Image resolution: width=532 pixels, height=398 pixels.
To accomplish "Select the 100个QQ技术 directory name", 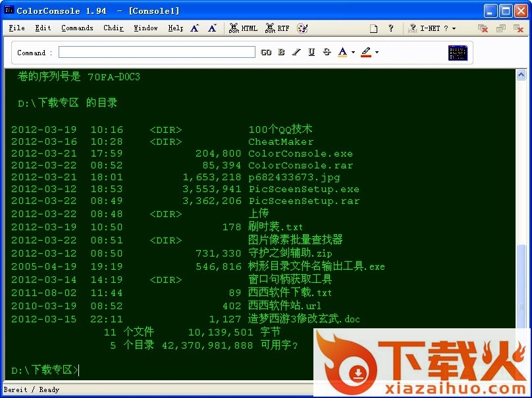I will (x=280, y=129).
